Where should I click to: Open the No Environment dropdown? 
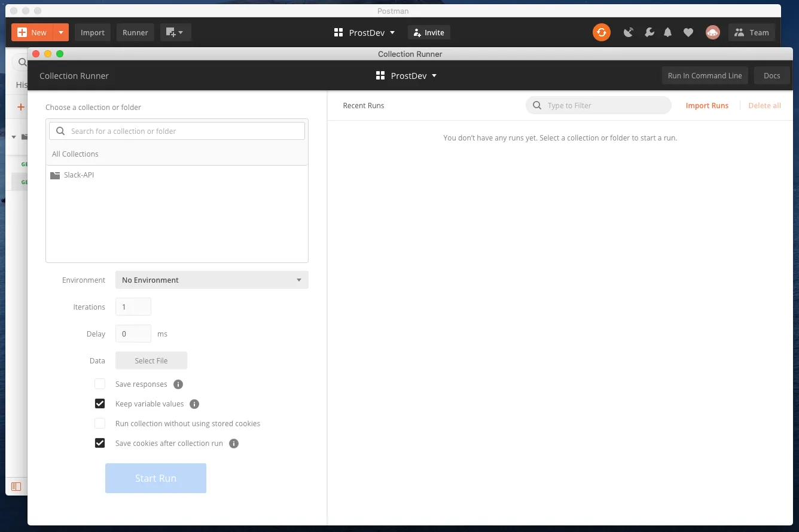tap(212, 280)
